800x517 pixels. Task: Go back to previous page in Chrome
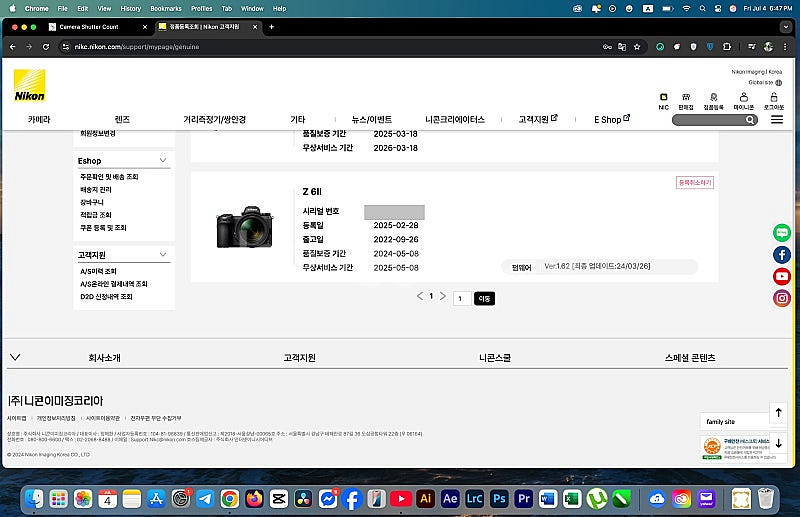(13, 47)
